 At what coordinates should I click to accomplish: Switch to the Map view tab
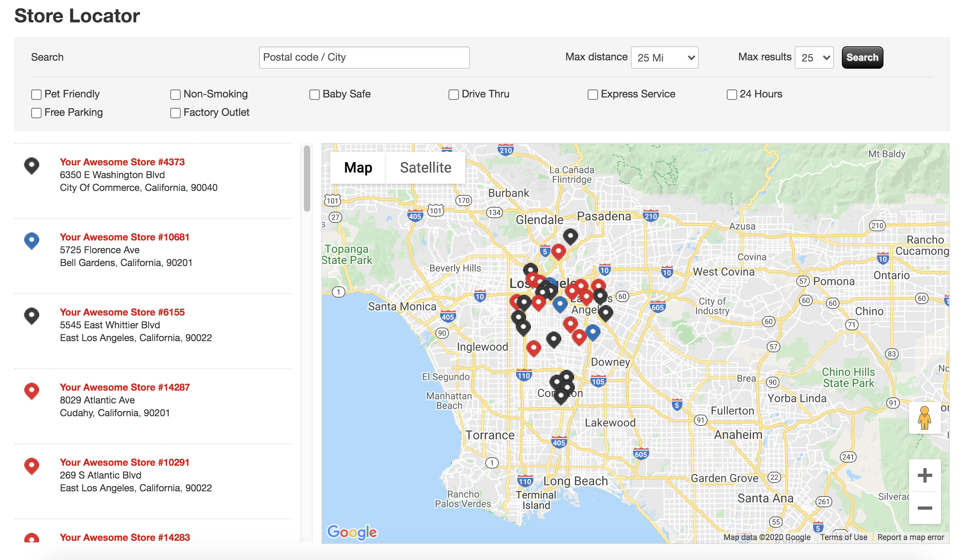tap(358, 167)
